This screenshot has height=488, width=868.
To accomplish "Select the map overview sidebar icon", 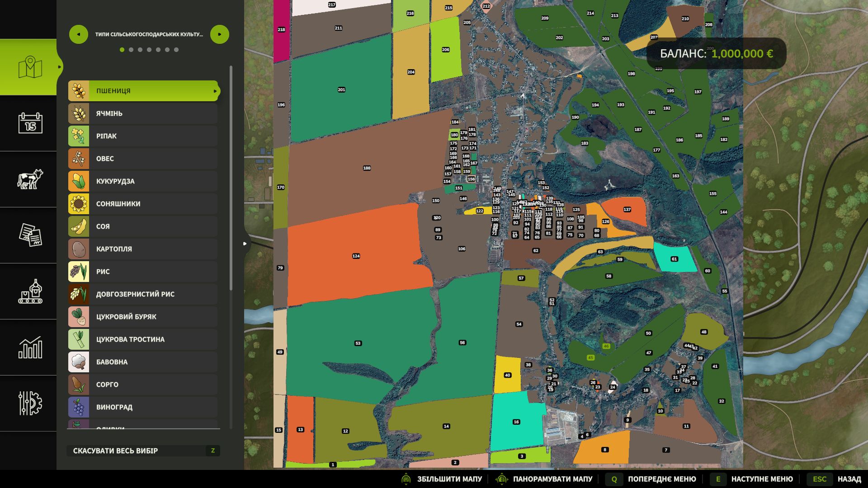I will pos(30,67).
